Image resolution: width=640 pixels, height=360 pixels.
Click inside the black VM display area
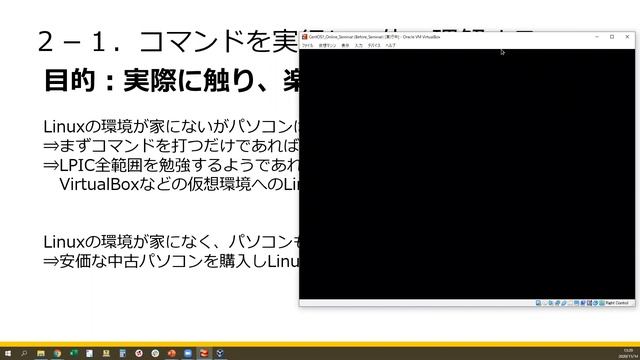click(467, 174)
